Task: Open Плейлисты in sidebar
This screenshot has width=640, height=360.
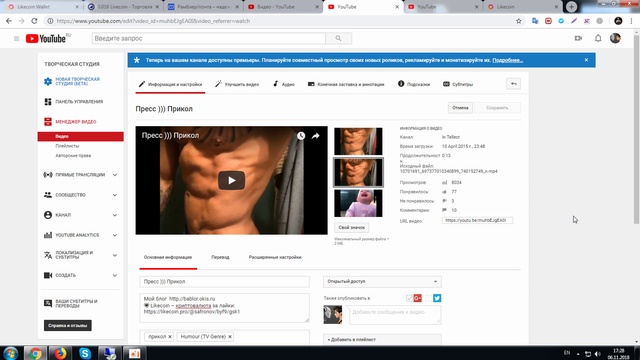Action: point(67,146)
